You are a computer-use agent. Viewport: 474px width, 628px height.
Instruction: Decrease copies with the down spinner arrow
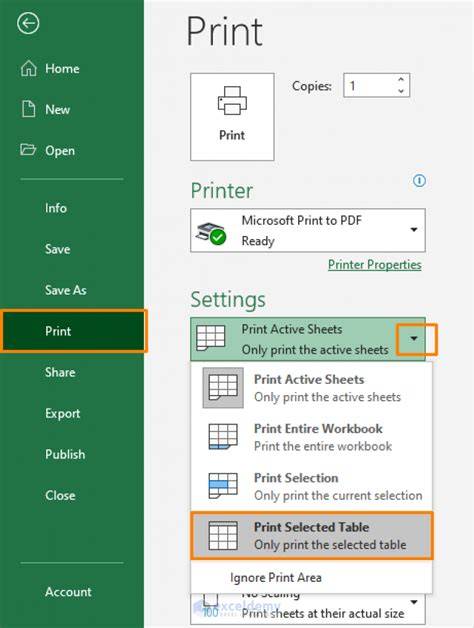tap(401, 91)
